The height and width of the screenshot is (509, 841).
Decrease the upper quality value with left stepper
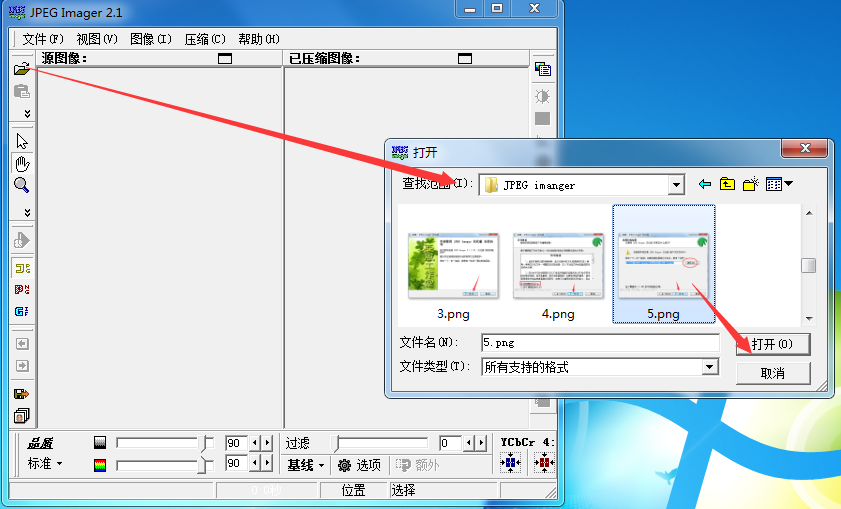[255, 443]
